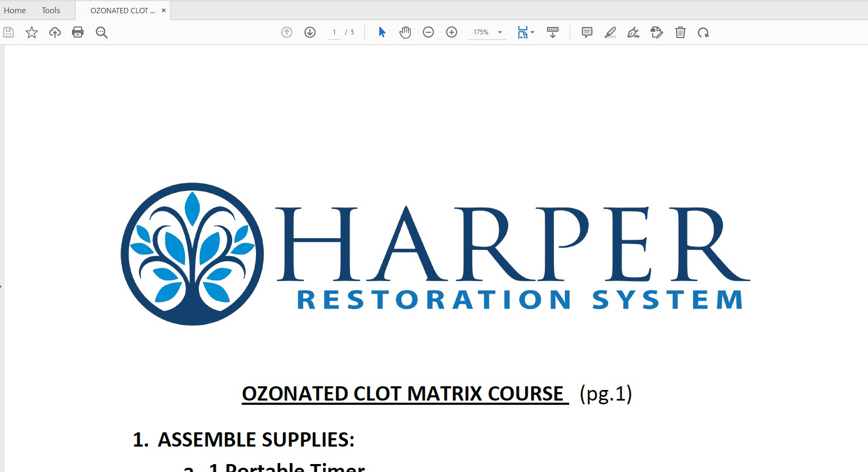Select the Highlight text pen tool

coord(610,32)
